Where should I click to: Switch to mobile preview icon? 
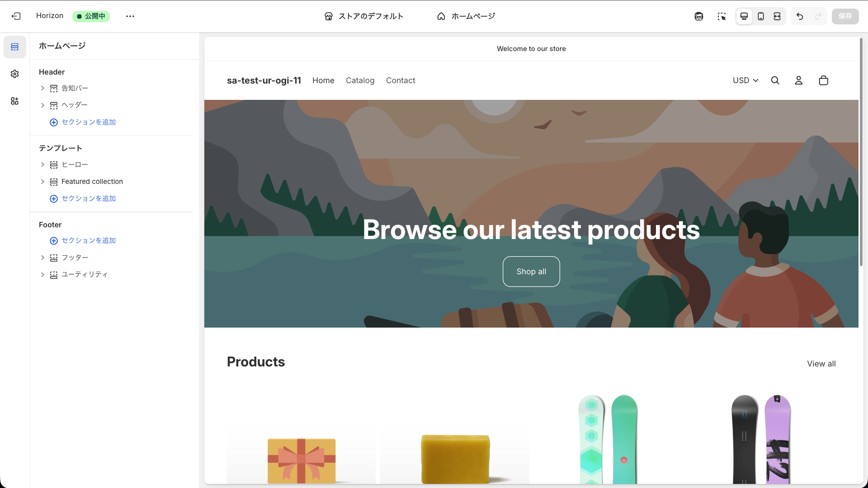pos(761,16)
